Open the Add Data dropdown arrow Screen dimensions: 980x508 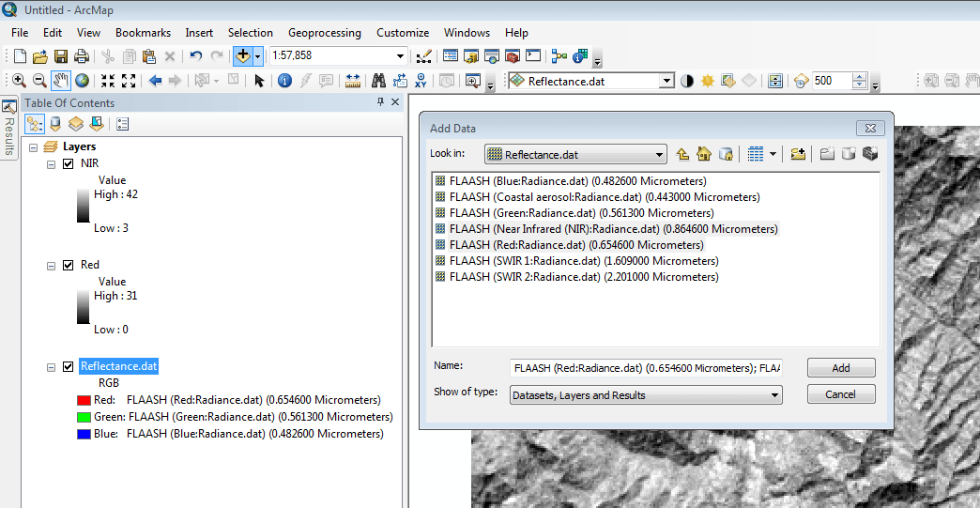click(257, 56)
